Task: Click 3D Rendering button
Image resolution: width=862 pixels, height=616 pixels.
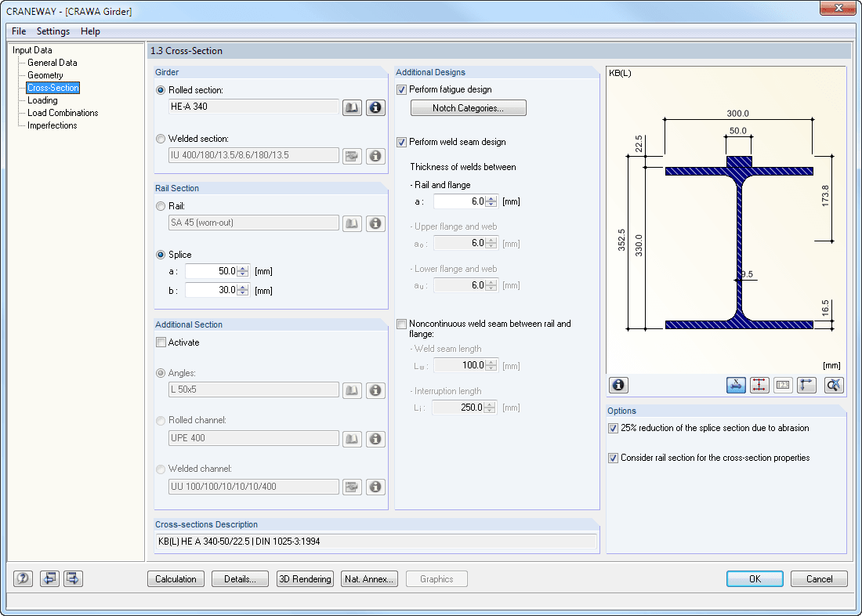Action: (305, 578)
